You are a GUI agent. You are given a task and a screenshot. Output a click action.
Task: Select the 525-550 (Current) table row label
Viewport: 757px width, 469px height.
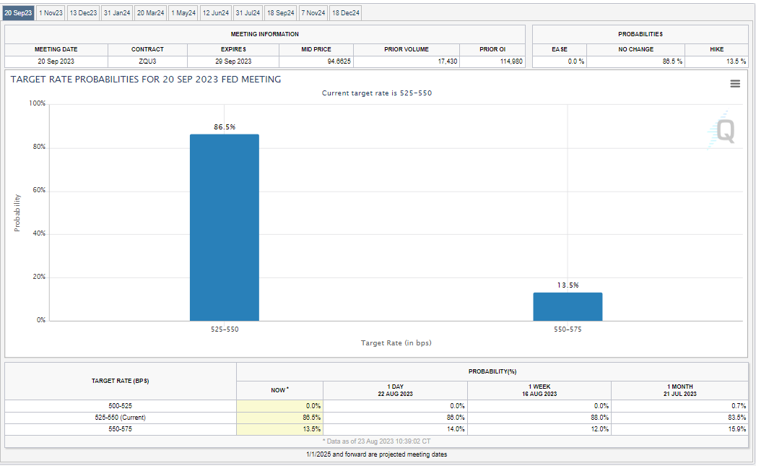120,417
